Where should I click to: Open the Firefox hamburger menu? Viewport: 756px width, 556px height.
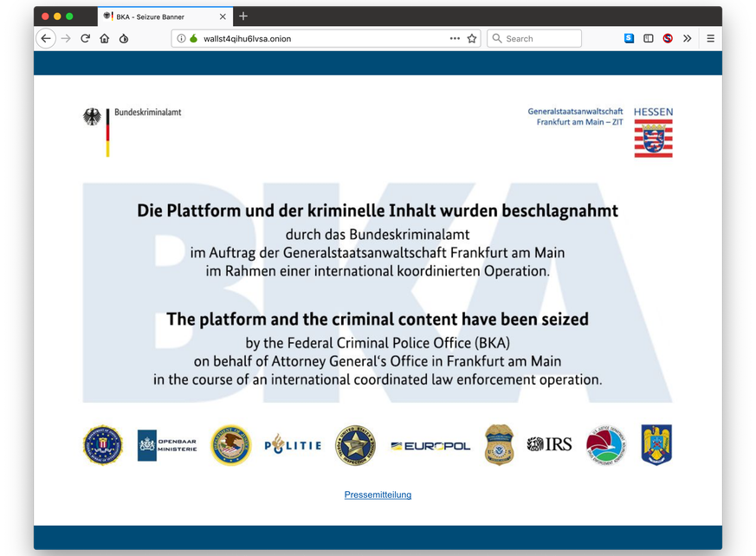(710, 38)
